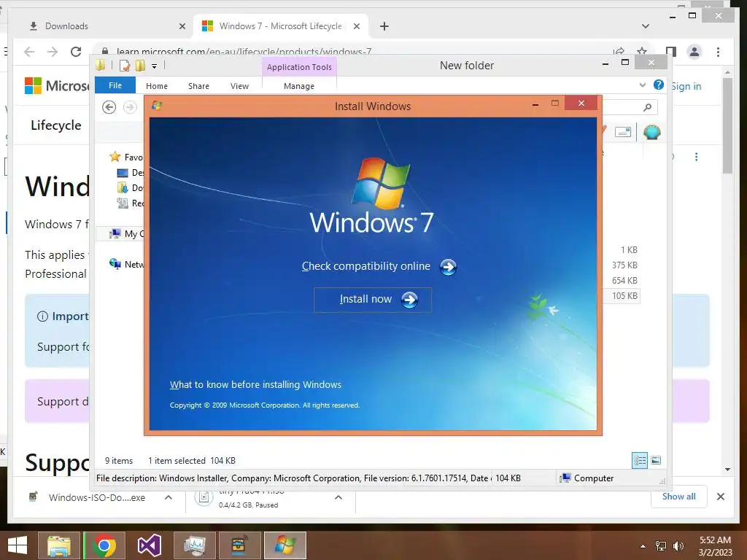Reload the Chrome page
This screenshot has width=747, height=560.
pyautogui.click(x=76, y=52)
